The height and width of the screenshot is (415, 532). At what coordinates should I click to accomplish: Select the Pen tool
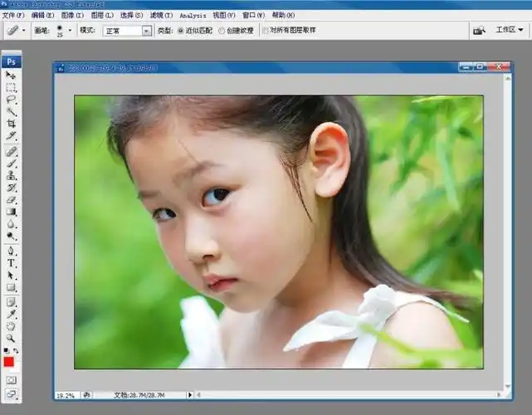(x=12, y=251)
